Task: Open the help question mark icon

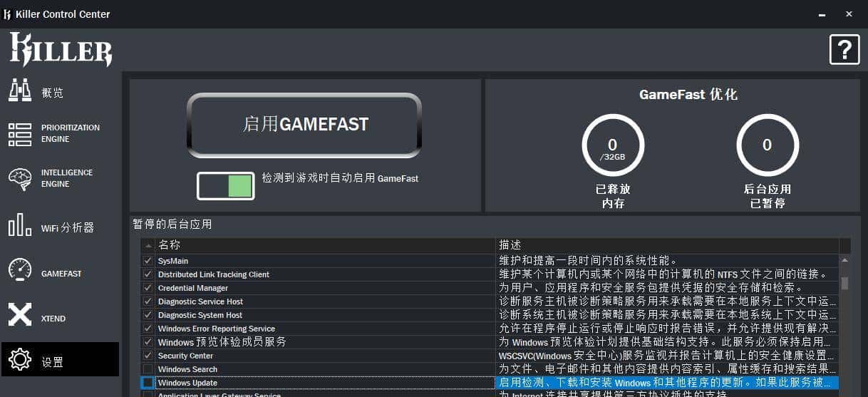Action: point(844,49)
